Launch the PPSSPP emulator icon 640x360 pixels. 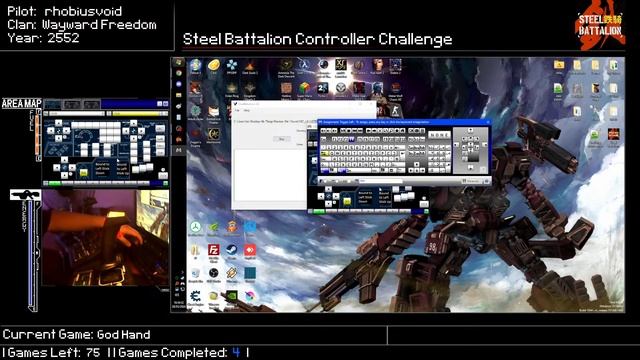pos(232,65)
